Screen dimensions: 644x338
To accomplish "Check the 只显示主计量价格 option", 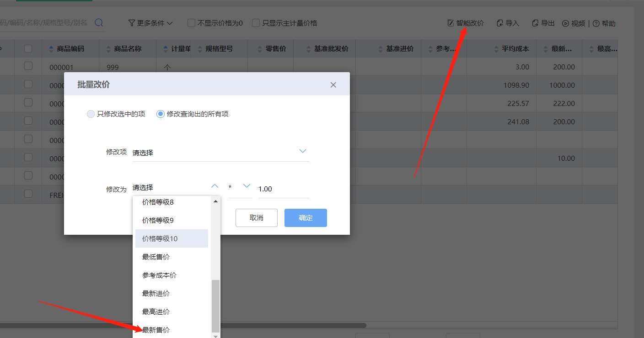I will 256,23.
